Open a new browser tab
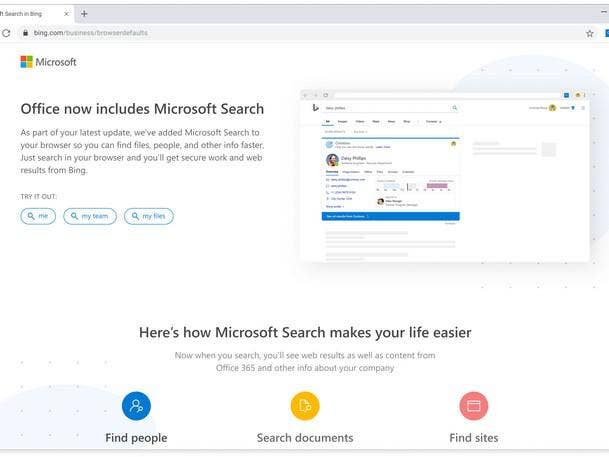Screen dimensions: 609x457 [85, 14]
